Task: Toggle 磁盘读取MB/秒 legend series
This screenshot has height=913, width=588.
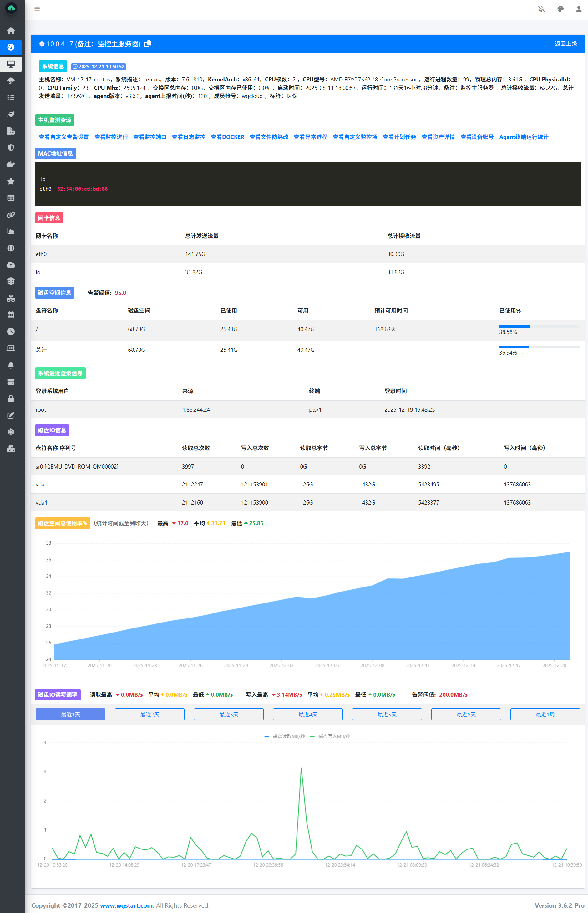Action: click(284, 736)
